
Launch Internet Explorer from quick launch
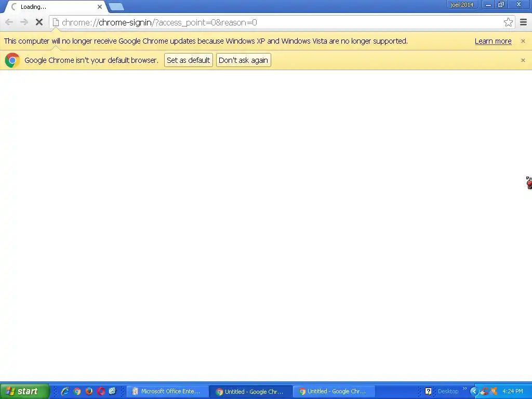coord(65,391)
